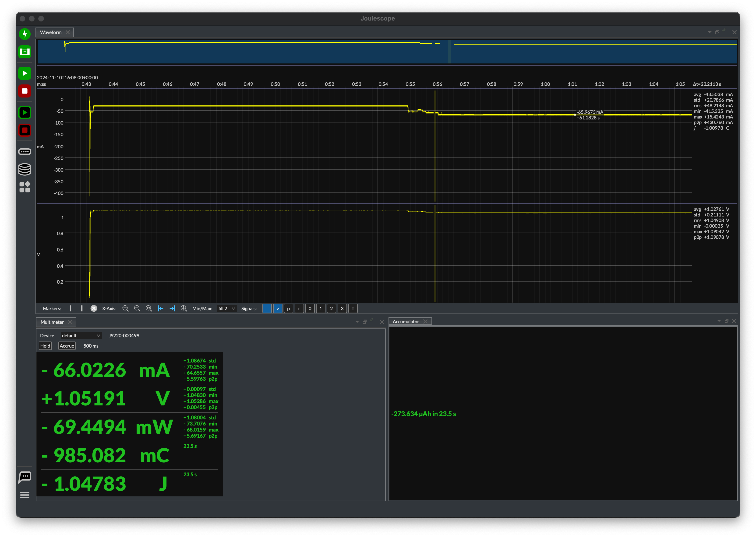
Task: Click the waveform overview summary strip
Action: pos(387,52)
